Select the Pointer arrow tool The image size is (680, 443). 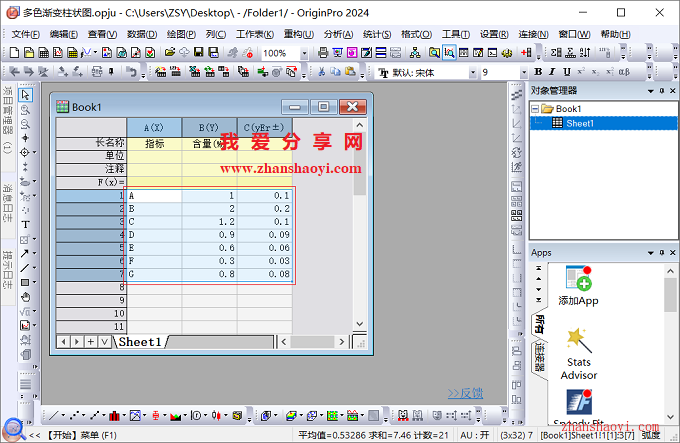[x=25, y=95]
